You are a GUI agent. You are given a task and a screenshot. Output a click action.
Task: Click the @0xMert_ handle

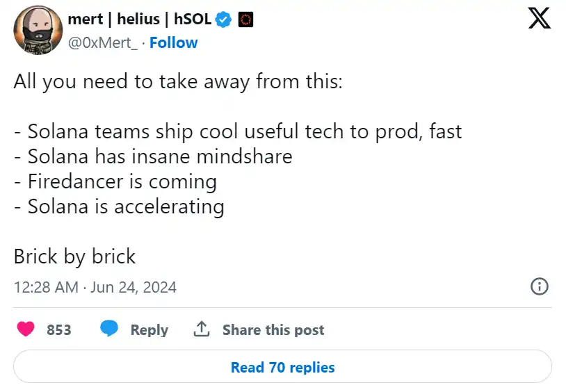tap(102, 42)
